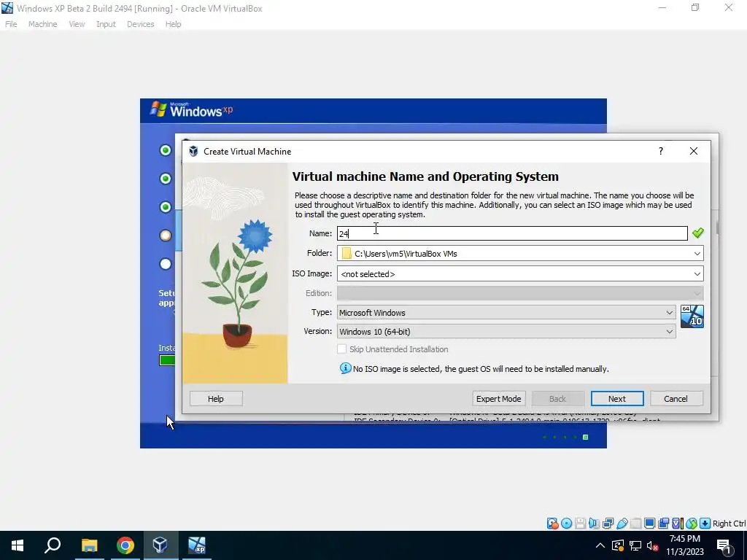This screenshot has width=747, height=560.
Task: Open the Action Center notifications icon
Action: (x=724, y=545)
